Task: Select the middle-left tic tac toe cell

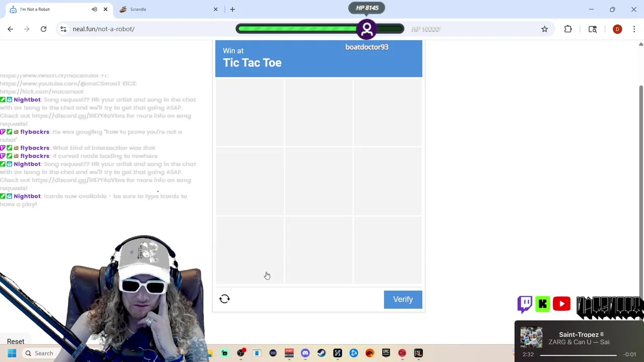Action: (250, 182)
